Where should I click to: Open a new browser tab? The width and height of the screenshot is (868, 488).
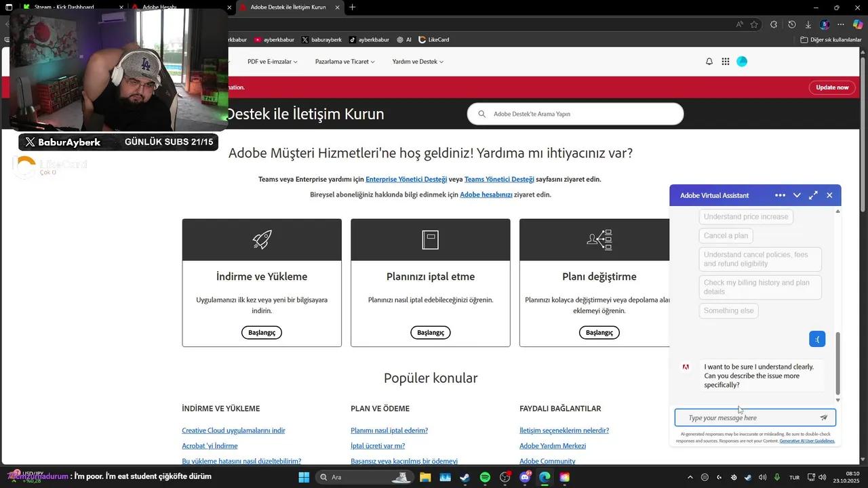click(352, 7)
